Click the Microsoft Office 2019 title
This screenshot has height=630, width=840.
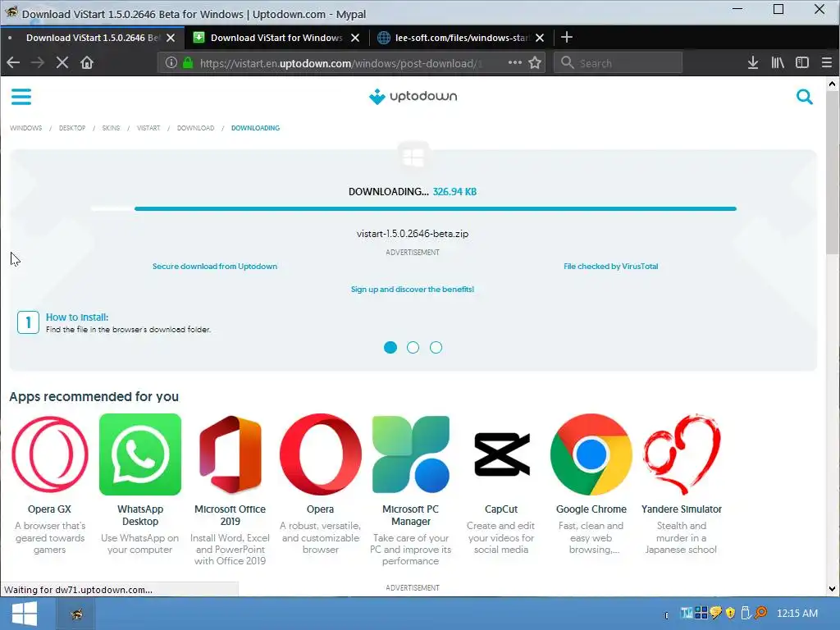(x=230, y=515)
